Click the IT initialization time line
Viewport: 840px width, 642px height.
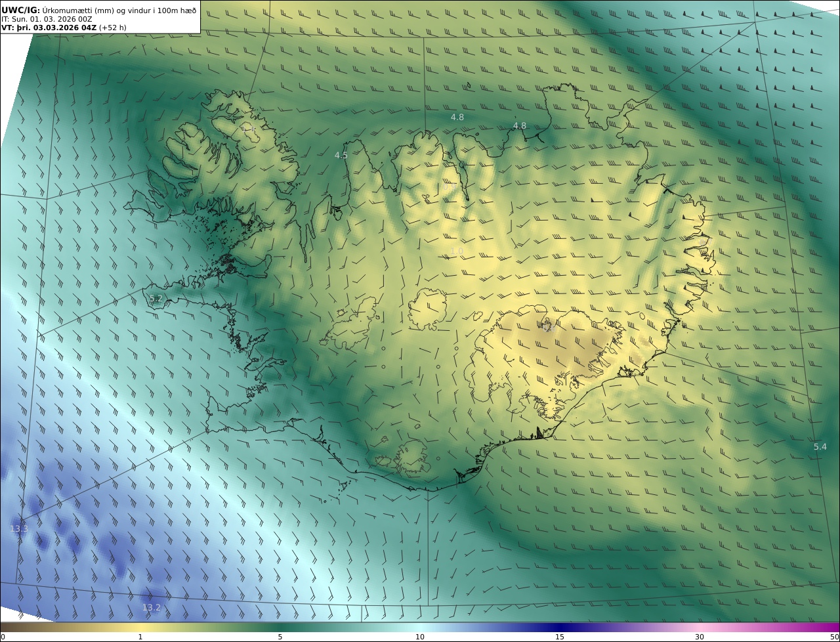[47, 19]
